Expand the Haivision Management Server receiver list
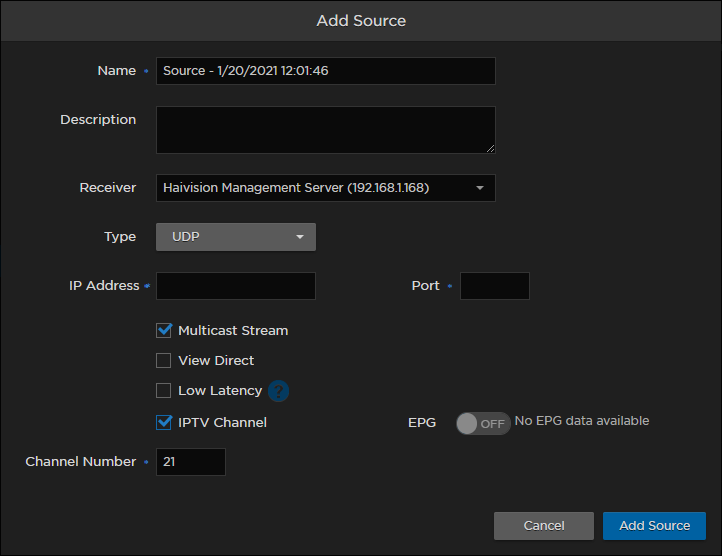722x556 pixels. coord(325,188)
